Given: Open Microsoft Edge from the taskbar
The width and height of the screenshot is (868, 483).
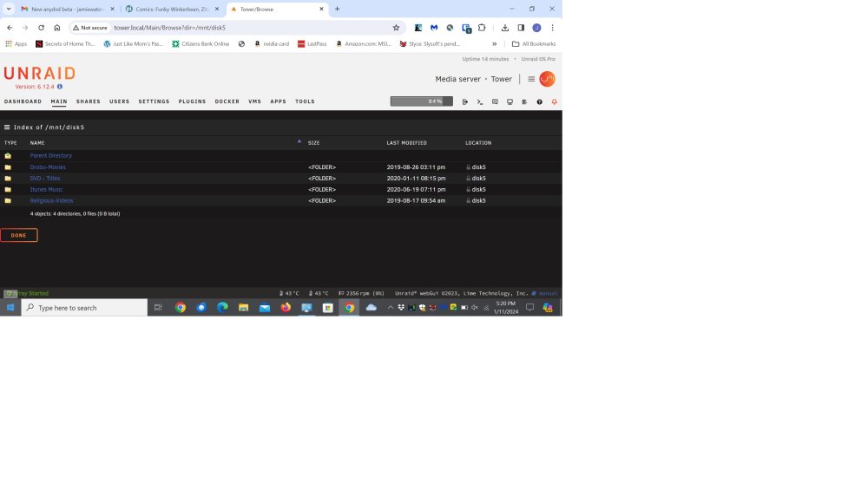Looking at the screenshot, I should (x=222, y=308).
